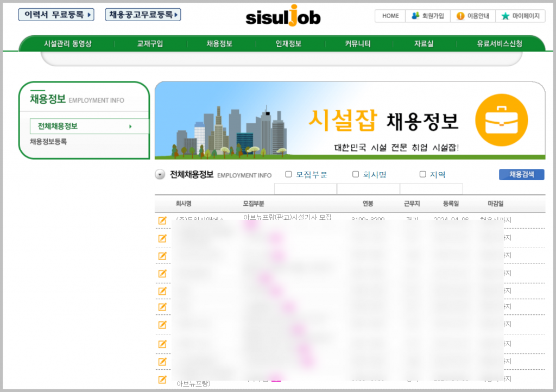Click the 이력서 무료등록 button
The height and width of the screenshot is (392, 556).
click(56, 15)
